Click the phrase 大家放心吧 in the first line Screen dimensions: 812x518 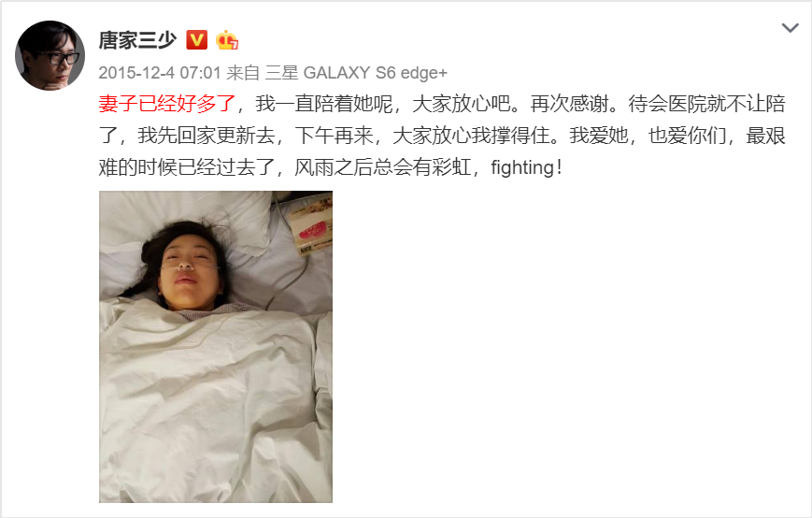(461, 104)
